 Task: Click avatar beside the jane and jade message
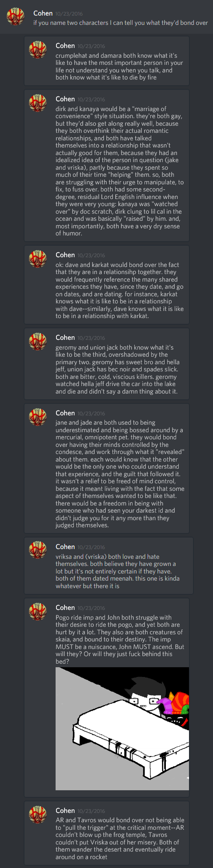point(38,417)
